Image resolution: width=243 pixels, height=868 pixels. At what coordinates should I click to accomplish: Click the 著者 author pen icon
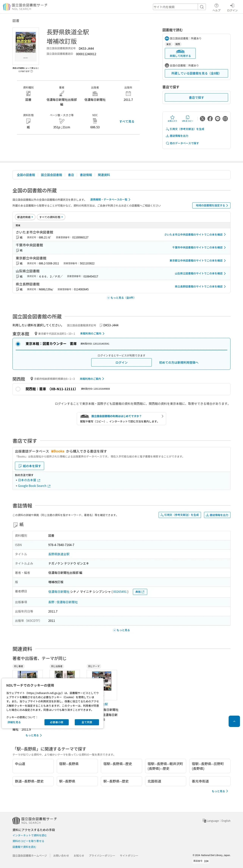tap(62, 94)
